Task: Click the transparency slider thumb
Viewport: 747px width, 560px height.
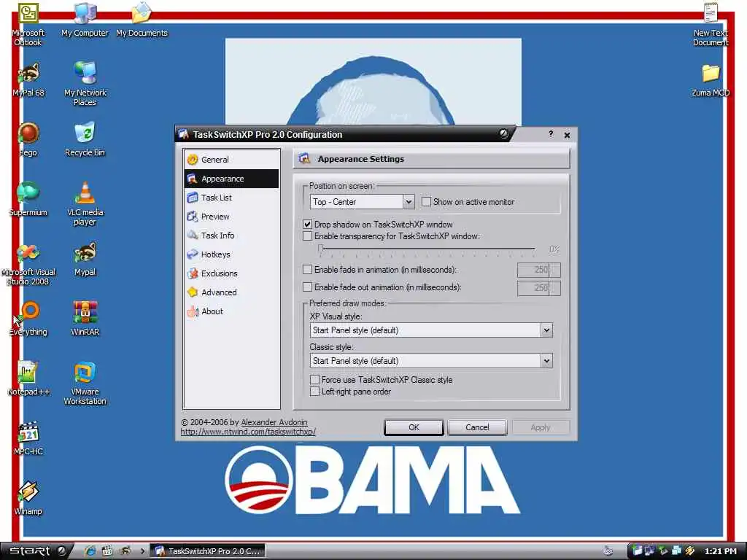Action: [x=321, y=249]
